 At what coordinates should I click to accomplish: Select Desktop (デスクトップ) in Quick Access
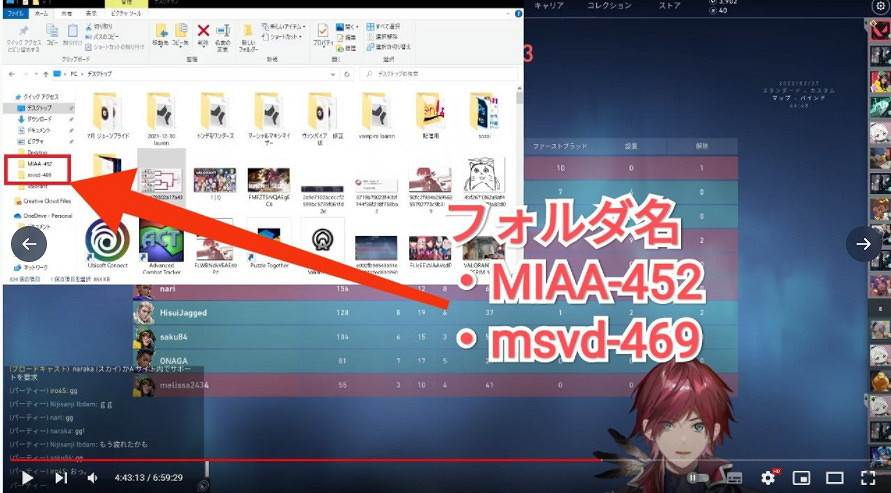pyautogui.click(x=39, y=108)
